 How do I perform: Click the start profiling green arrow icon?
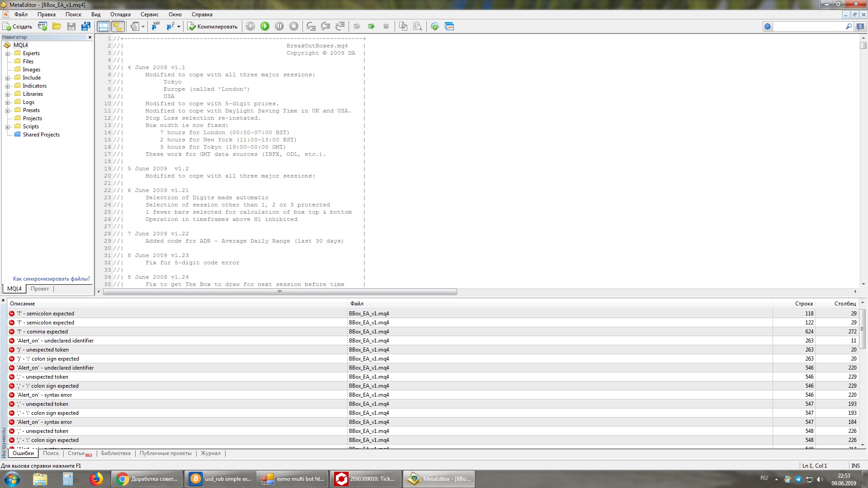click(371, 26)
